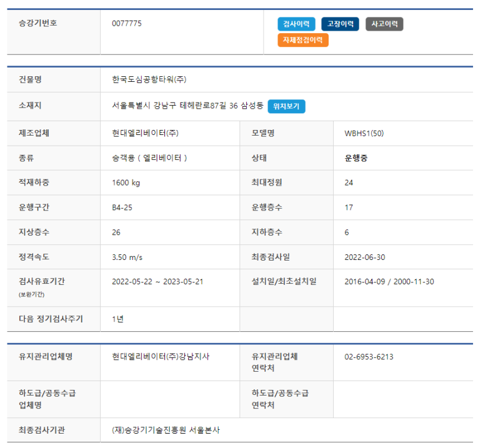Open the 고장이력 breakdown history button
483x448 pixels.
point(340,24)
